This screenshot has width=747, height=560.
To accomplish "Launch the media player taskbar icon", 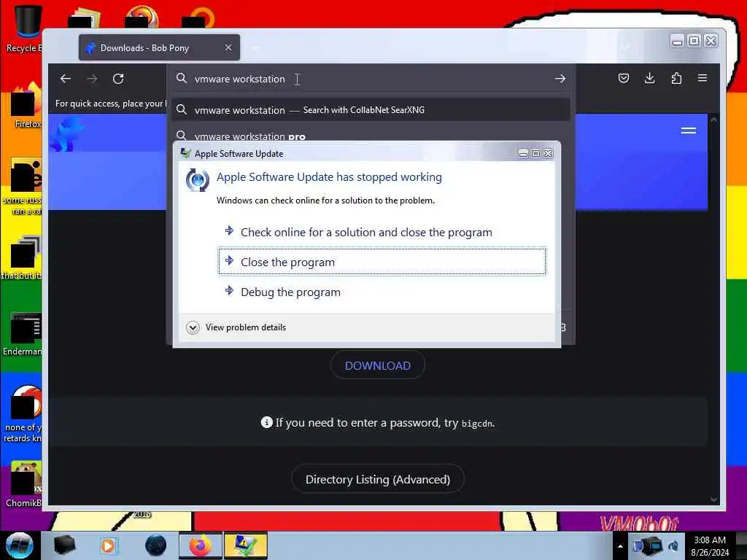I will click(108, 545).
